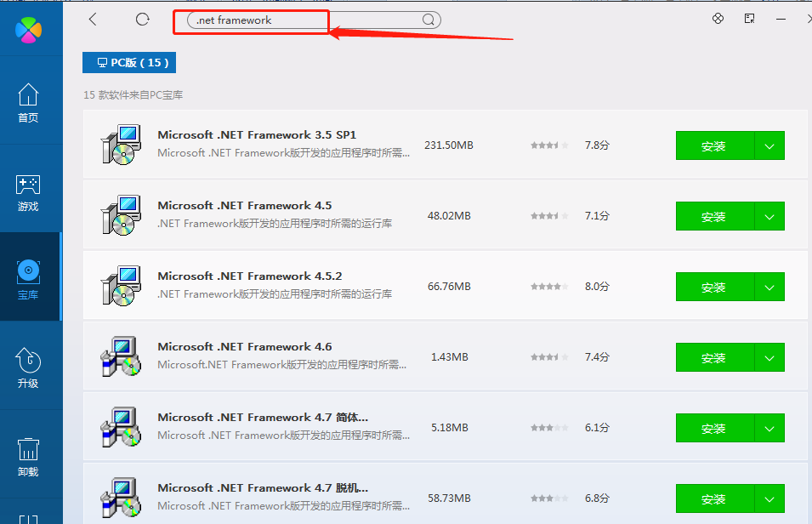Expand install options for .NET Framework 4.6
812x524 pixels.
coord(769,357)
